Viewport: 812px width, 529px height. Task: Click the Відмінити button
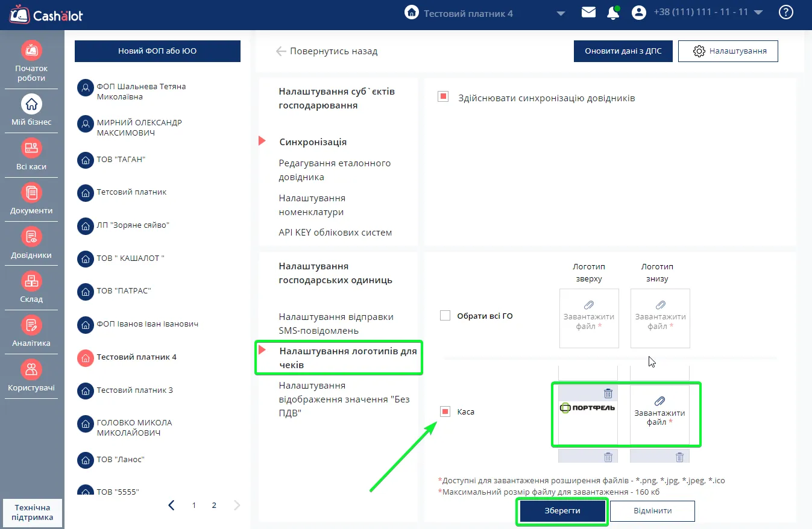[652, 510]
